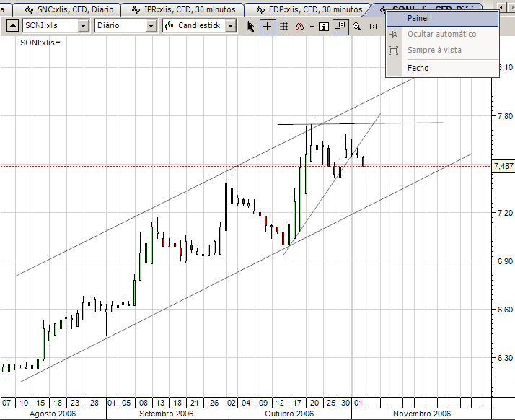Choose Ocultar automático menu entry
This screenshot has height=420, width=515.
[x=442, y=34]
